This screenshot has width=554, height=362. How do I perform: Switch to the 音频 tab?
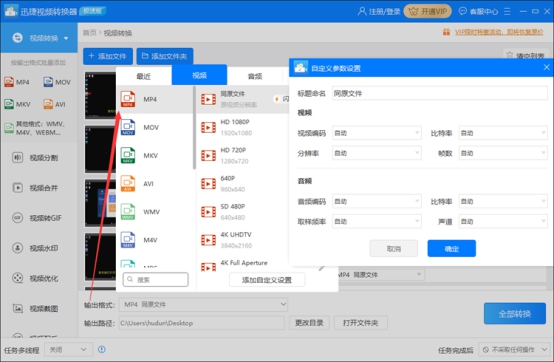click(255, 76)
